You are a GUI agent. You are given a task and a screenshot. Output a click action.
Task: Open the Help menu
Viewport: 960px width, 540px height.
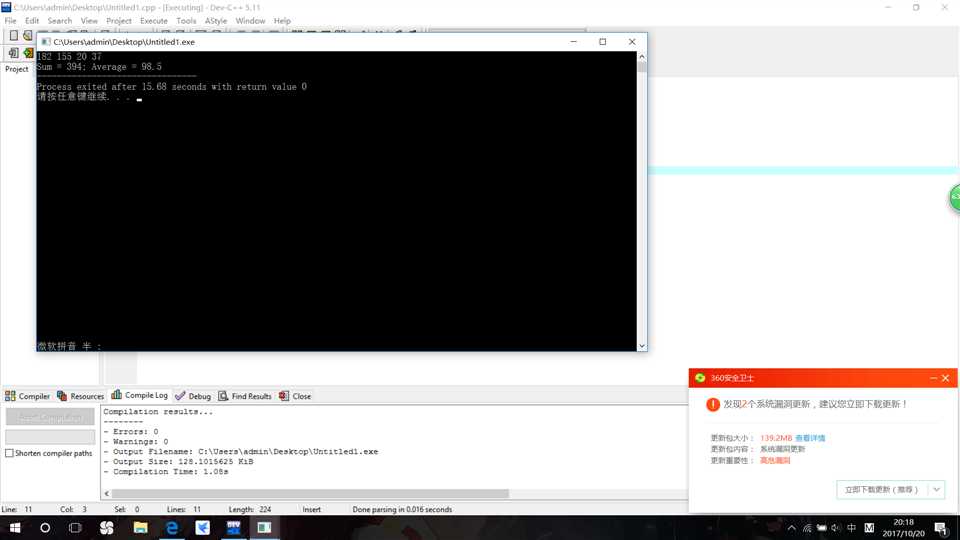click(x=282, y=21)
